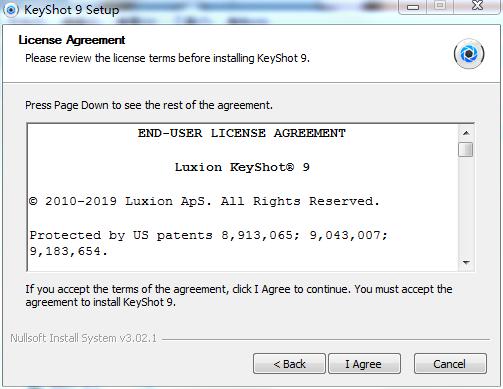Close the KeyShot 9 Setup window

(478, 7)
